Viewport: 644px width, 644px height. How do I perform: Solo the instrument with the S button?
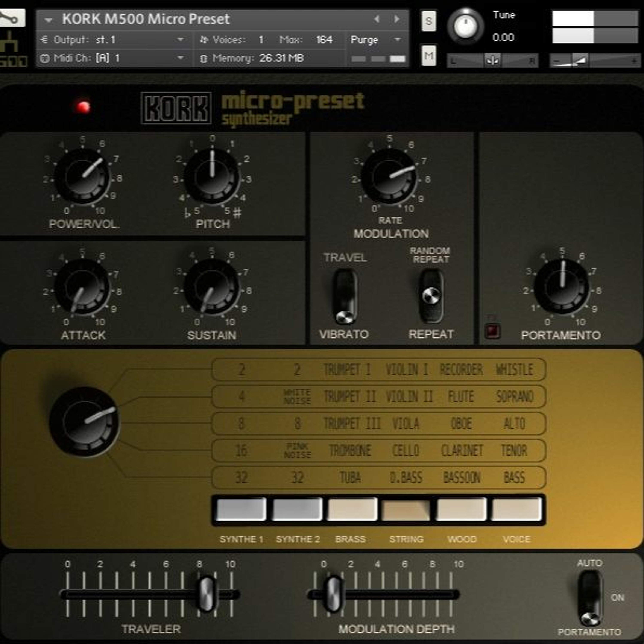[429, 21]
